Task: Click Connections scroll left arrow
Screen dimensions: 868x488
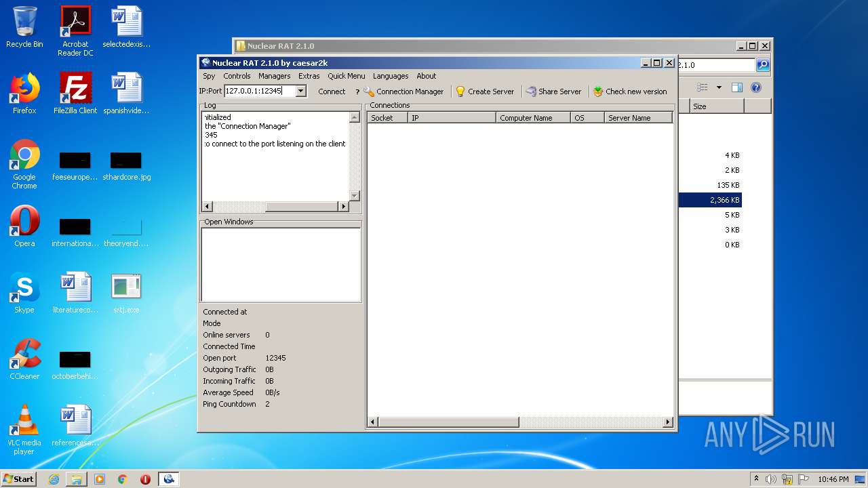Action: pyautogui.click(x=372, y=422)
